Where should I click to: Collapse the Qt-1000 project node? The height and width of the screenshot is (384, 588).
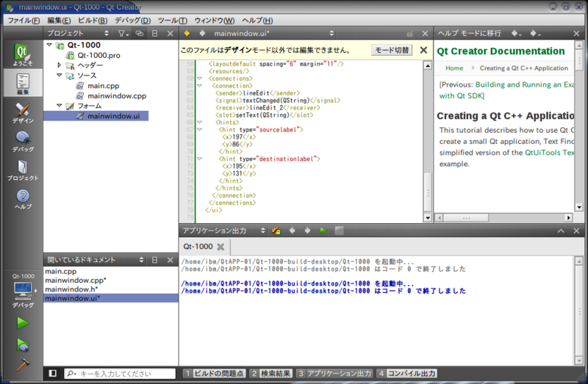(x=49, y=45)
